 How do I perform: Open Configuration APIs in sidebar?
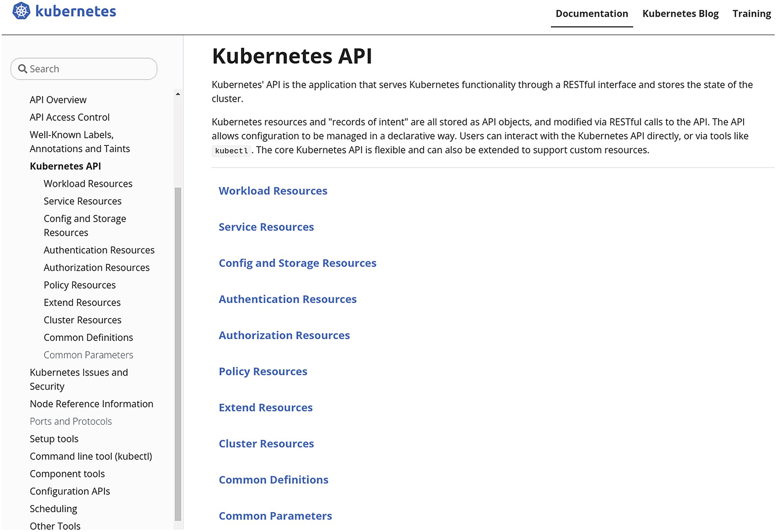coord(70,491)
